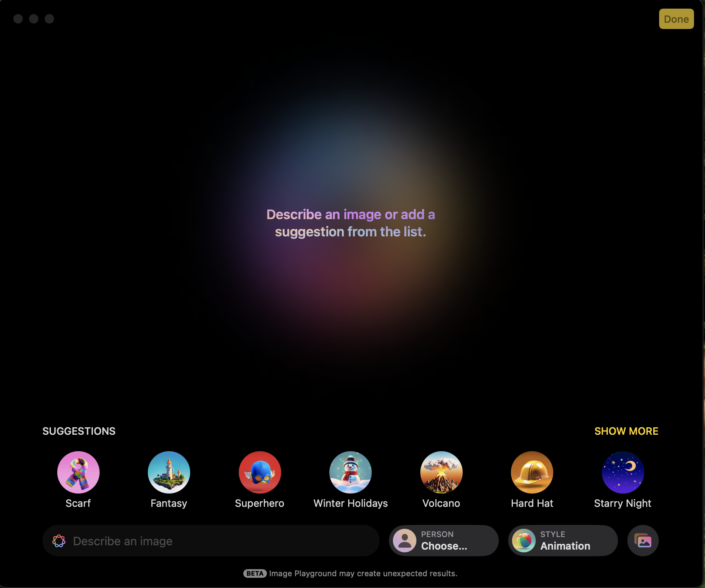Select the Volcano suggestion icon
The height and width of the screenshot is (588, 705).
[x=441, y=472]
